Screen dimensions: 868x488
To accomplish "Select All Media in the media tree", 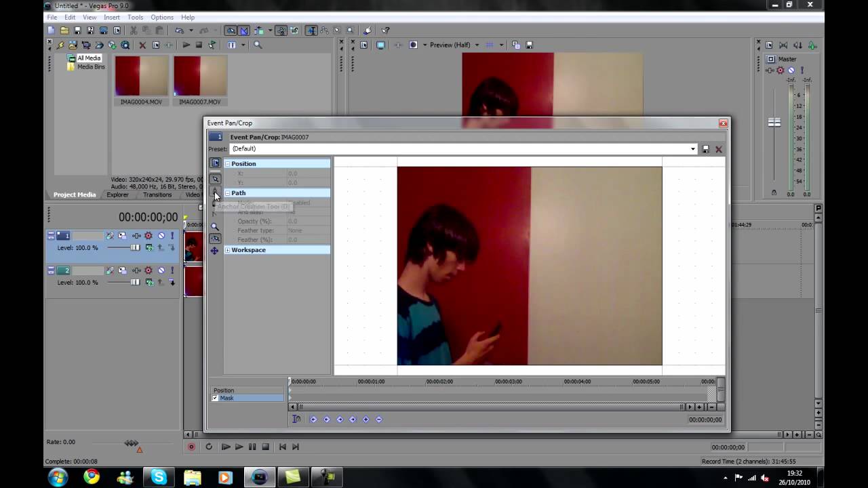I will [x=89, y=58].
